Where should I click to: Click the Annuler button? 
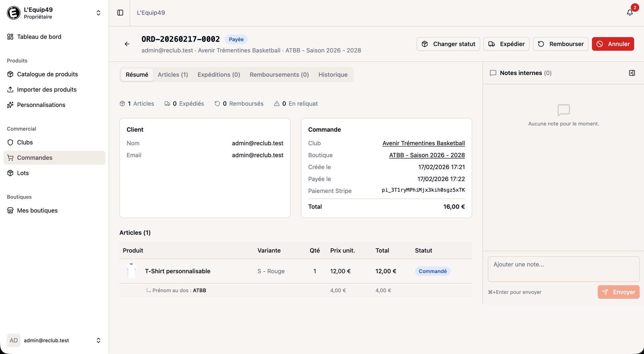click(x=613, y=44)
